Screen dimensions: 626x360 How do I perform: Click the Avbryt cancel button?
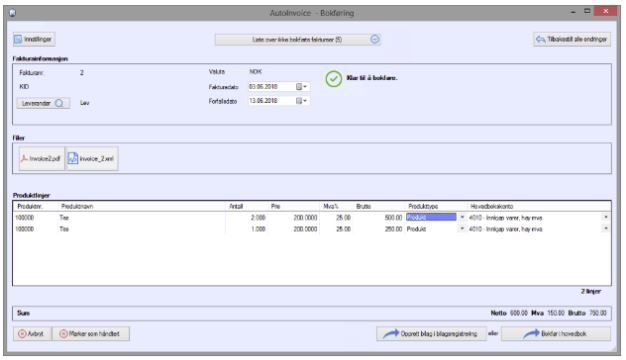[32, 334]
